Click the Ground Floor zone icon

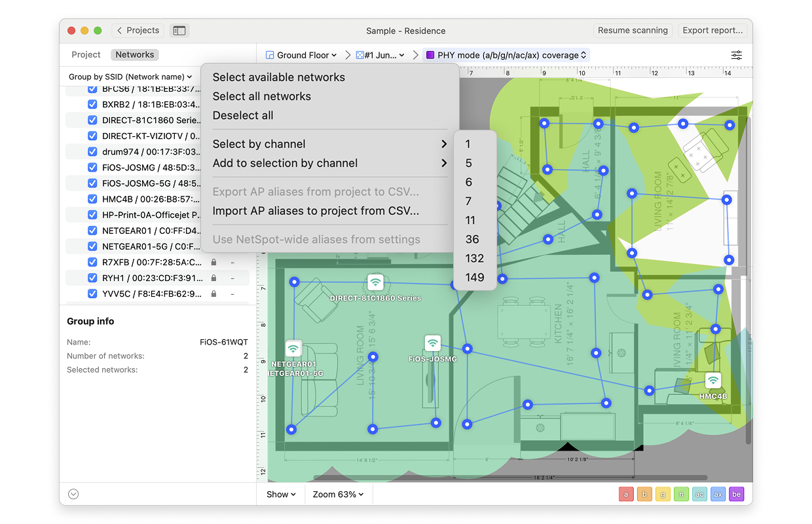(270, 55)
